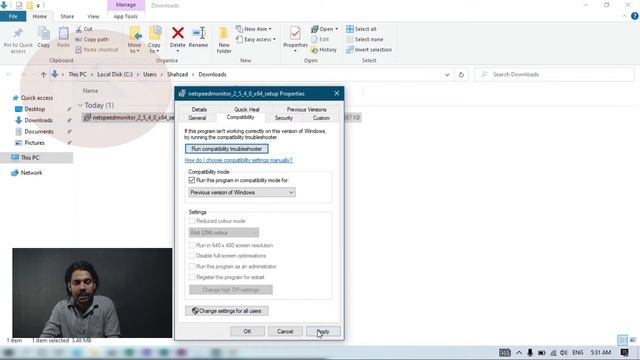The image size is (640, 360).
Task: Open Desktop in navigation pane
Action: (30, 109)
